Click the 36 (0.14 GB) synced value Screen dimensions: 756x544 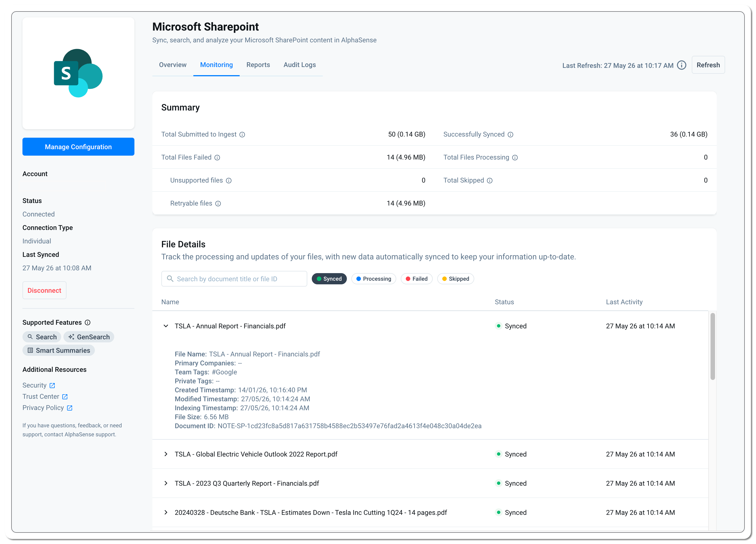689,135
